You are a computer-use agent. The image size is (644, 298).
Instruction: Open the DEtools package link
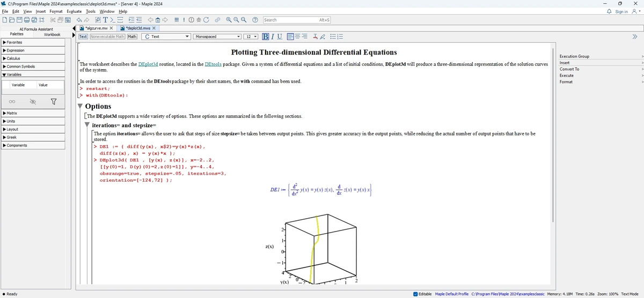pyautogui.click(x=213, y=64)
